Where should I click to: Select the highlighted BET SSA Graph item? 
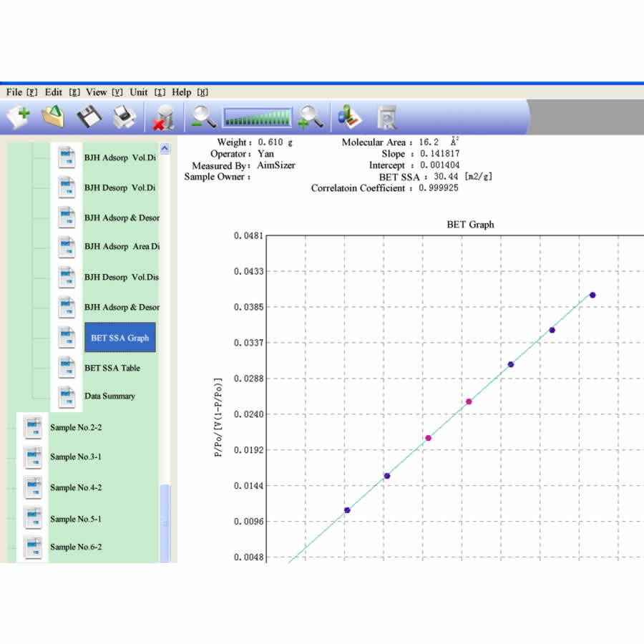[120, 338]
